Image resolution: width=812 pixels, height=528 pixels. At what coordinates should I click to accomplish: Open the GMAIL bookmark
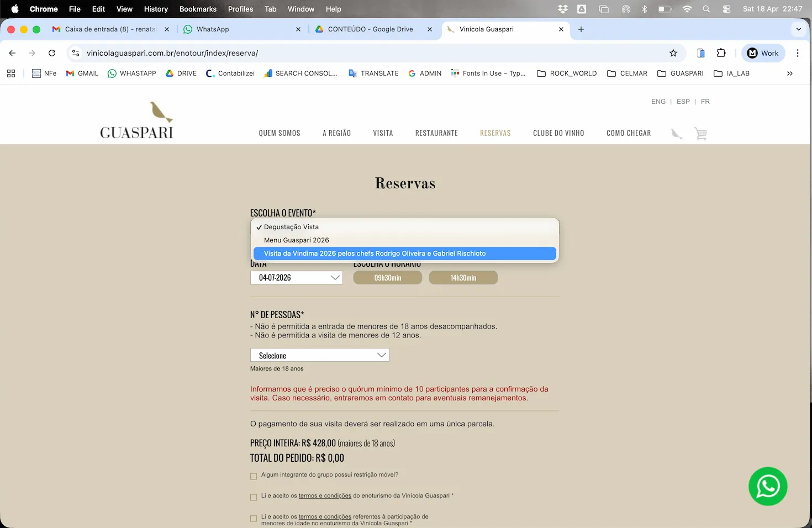82,73
